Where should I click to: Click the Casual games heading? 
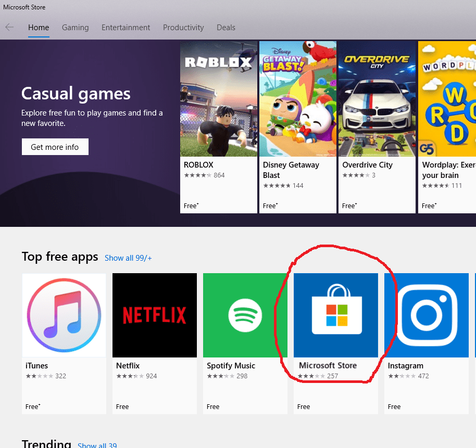[76, 94]
